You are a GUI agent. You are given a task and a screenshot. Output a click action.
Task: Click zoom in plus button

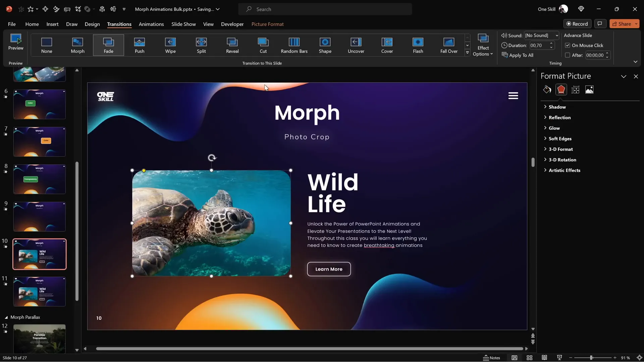[x=615, y=358]
